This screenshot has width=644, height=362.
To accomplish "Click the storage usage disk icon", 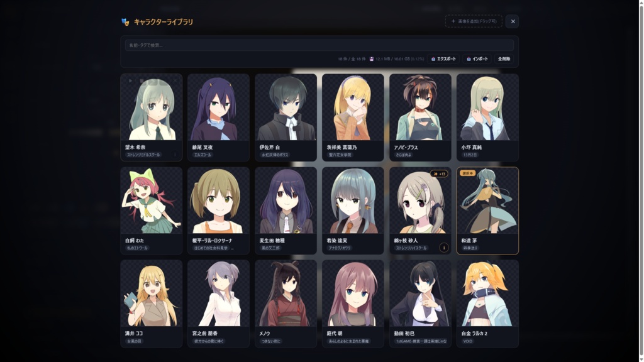I will (372, 59).
